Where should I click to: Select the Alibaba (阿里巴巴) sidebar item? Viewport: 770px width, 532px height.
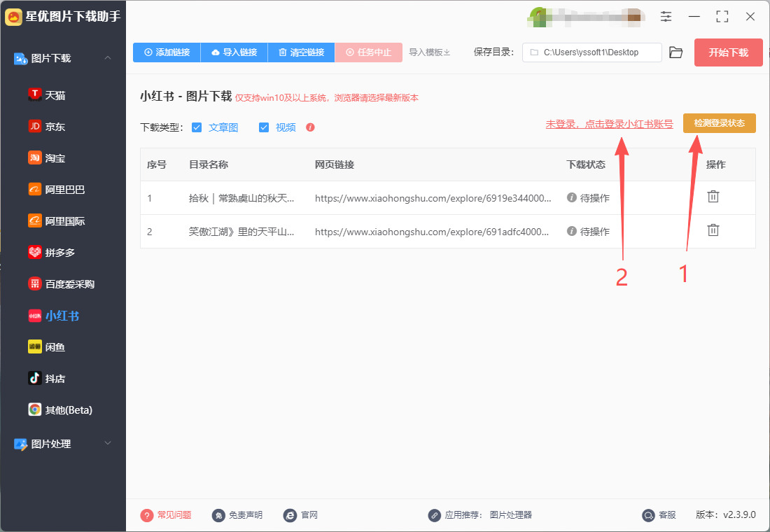(x=57, y=189)
